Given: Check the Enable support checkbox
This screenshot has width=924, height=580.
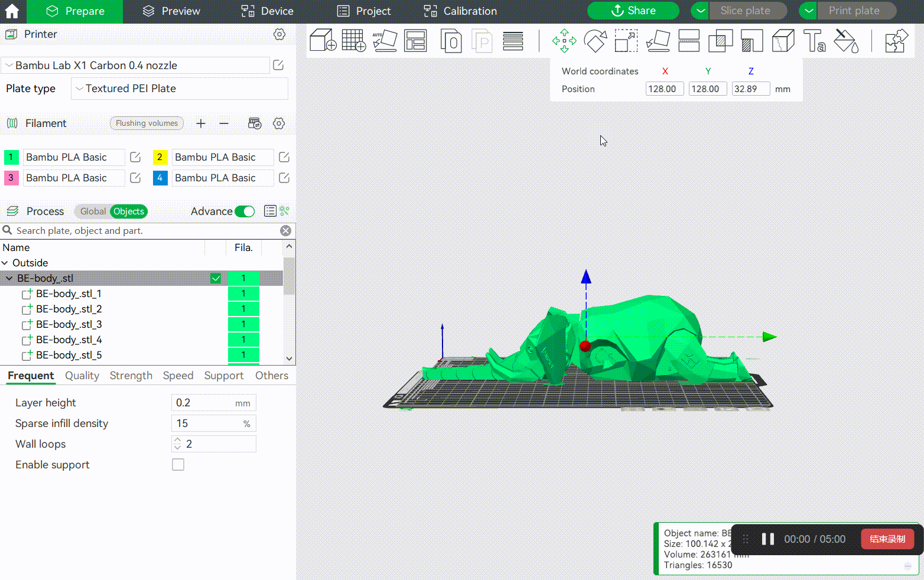Looking at the screenshot, I should [178, 465].
